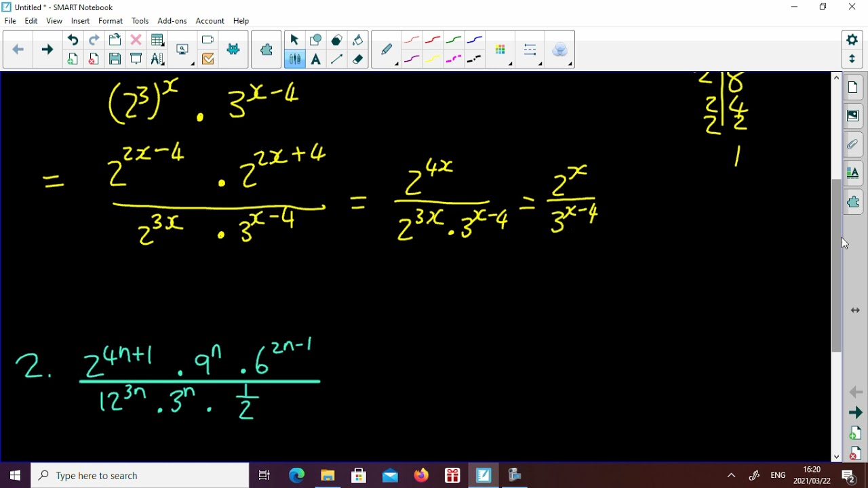The width and height of the screenshot is (868, 488).
Task: Save the notebook file
Action: [x=115, y=59]
